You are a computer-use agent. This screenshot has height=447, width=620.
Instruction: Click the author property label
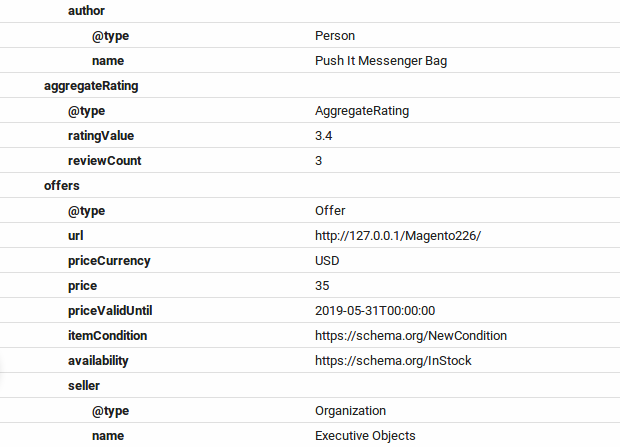(86, 11)
